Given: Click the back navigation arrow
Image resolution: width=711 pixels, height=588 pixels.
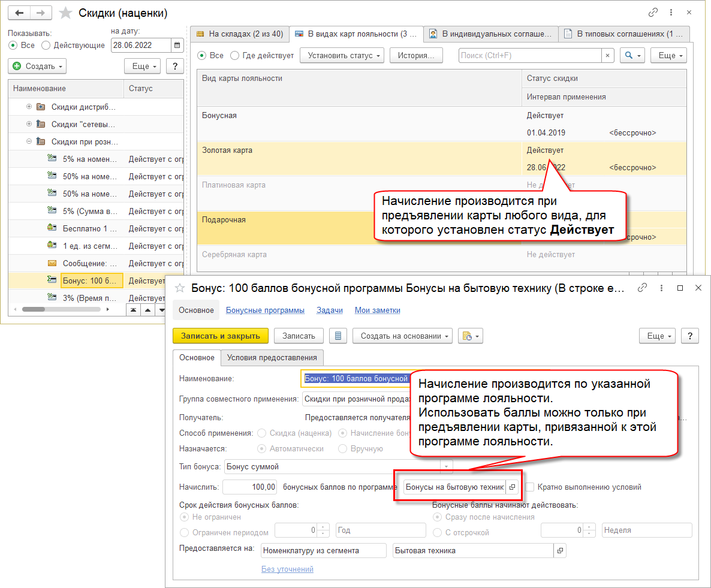Looking at the screenshot, I should pos(19,13).
